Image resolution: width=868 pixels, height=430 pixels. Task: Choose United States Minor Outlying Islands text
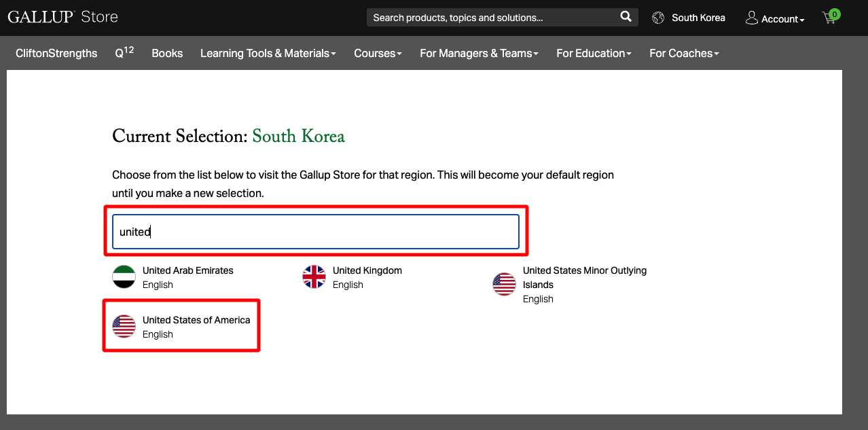coord(585,277)
